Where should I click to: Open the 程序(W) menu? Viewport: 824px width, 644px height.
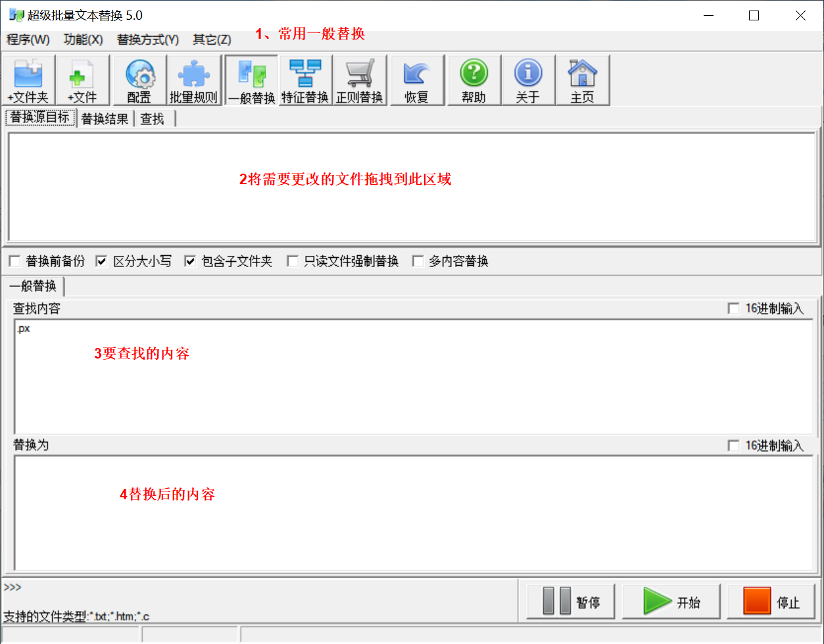click(28, 39)
